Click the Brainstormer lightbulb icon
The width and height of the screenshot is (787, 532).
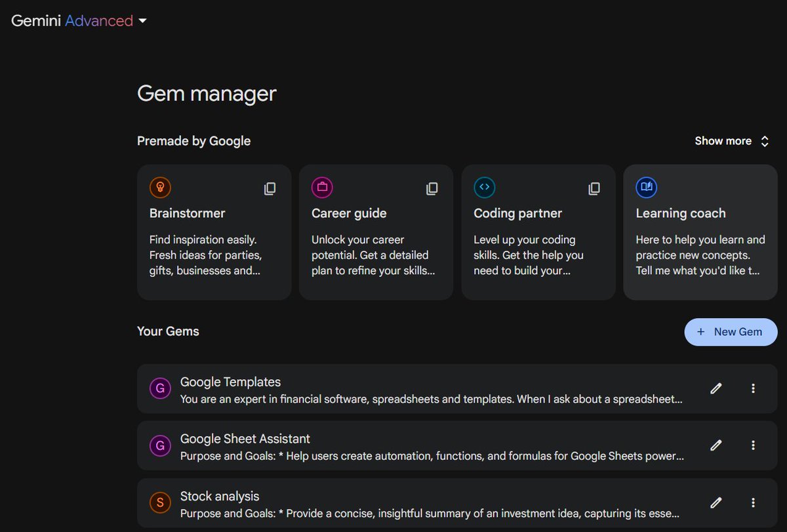pyautogui.click(x=160, y=188)
